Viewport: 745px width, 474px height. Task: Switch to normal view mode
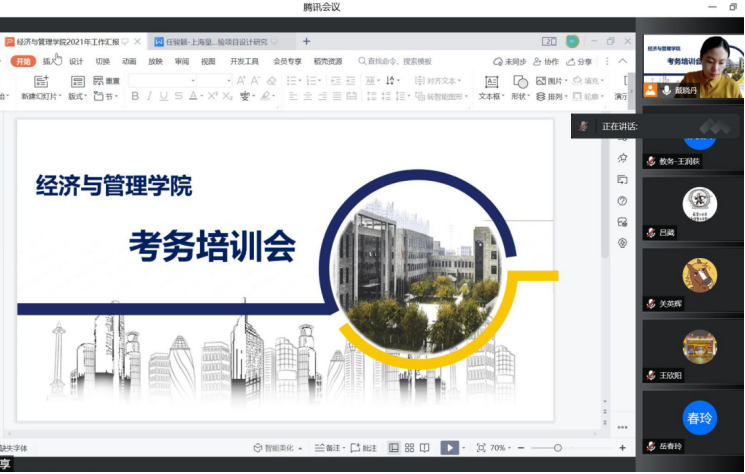(394, 448)
